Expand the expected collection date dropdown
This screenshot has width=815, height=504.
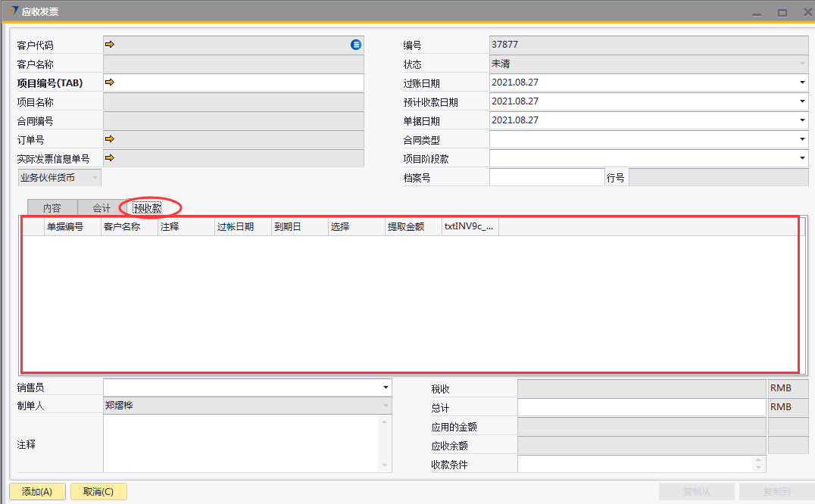tap(802, 101)
